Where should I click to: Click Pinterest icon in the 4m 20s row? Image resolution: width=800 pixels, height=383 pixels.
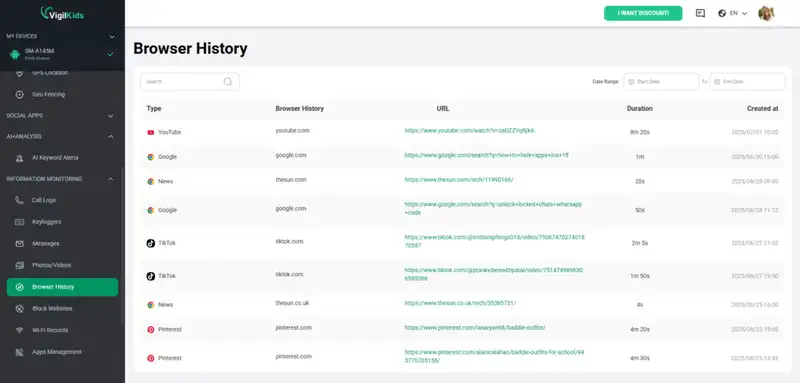pyautogui.click(x=151, y=329)
